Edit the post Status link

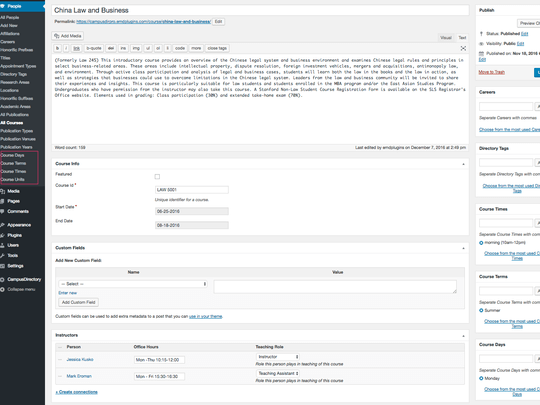[524, 34]
